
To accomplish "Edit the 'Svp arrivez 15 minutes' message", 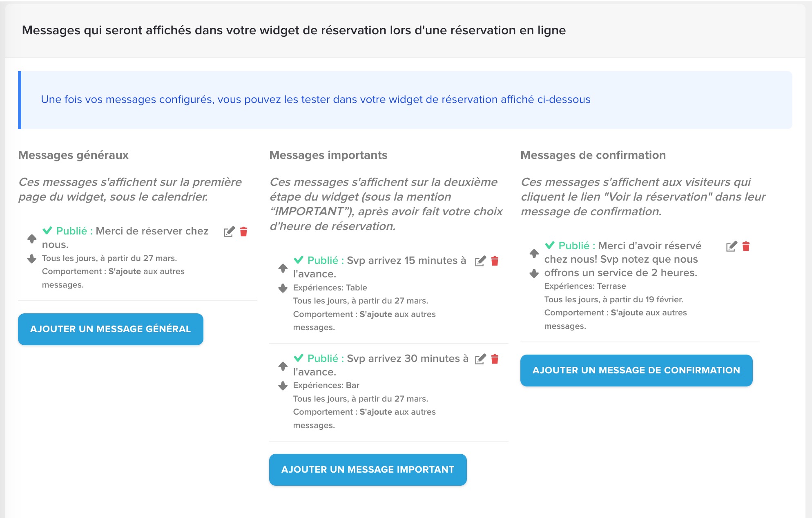I will coord(480,261).
